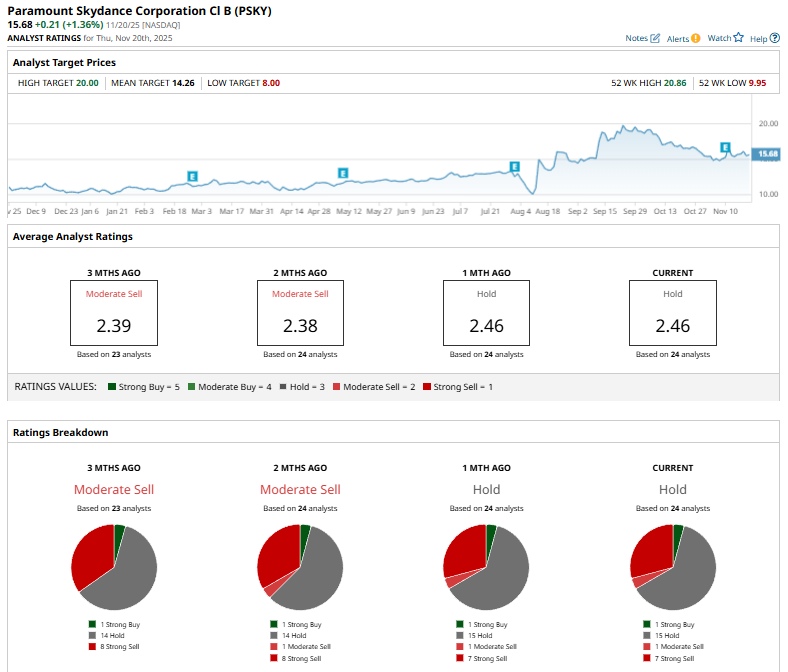Add stock to Watch using star icon
Viewport: 788px width, 672px height.
[738, 38]
